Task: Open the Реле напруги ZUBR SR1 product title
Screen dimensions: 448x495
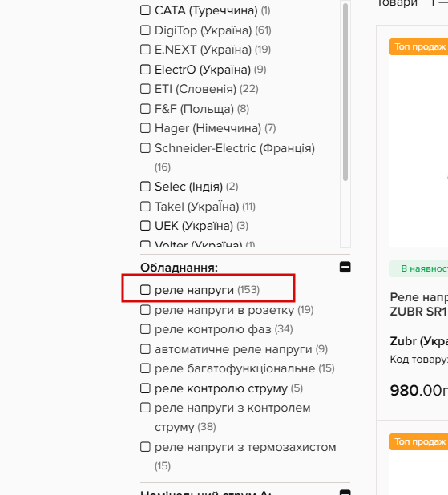Action: pyautogui.click(x=419, y=304)
